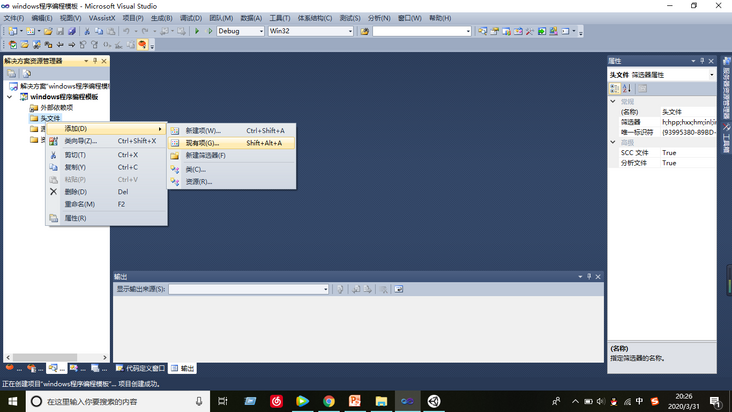Pin the Solution Explorer panel

coord(95,61)
